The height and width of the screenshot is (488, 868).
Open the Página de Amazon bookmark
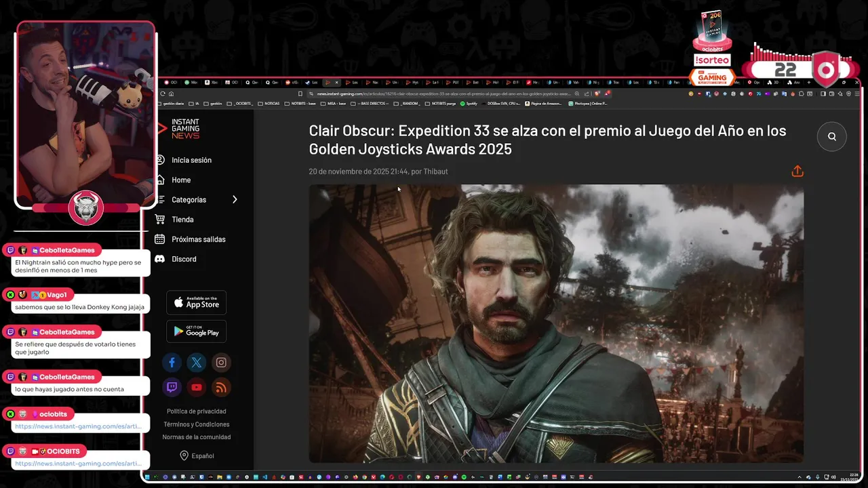pyautogui.click(x=542, y=104)
